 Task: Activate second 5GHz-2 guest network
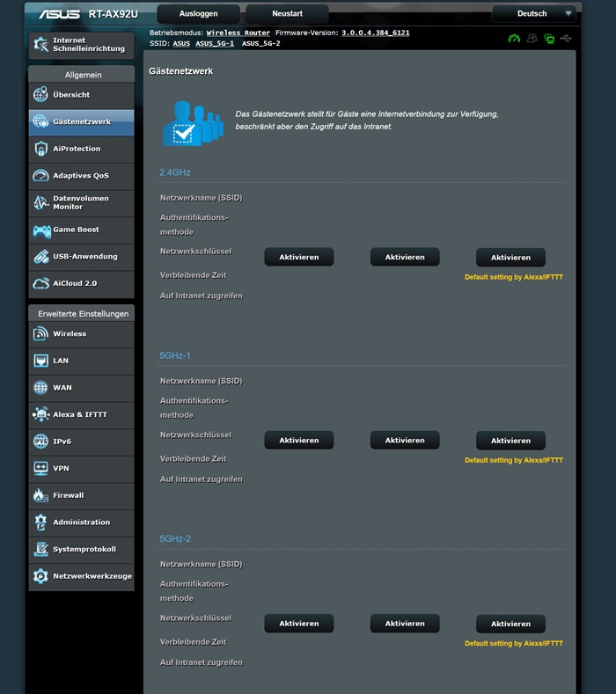tap(405, 624)
